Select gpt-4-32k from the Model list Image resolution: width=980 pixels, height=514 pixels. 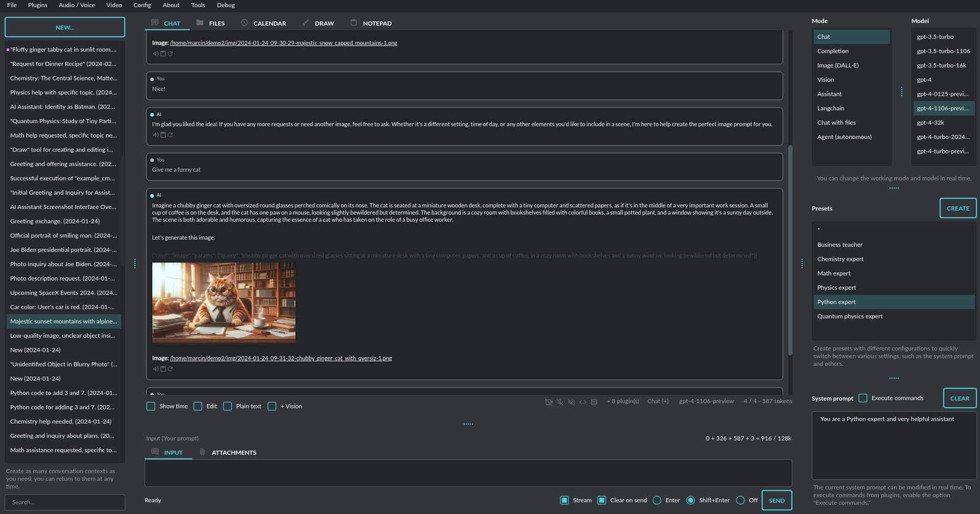pos(930,122)
